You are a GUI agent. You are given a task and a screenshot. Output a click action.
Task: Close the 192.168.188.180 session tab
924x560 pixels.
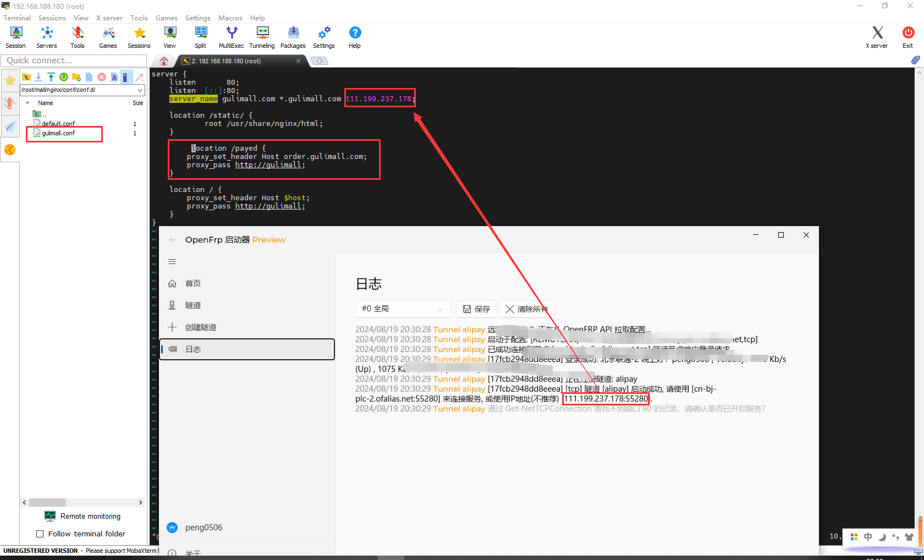pos(299,61)
